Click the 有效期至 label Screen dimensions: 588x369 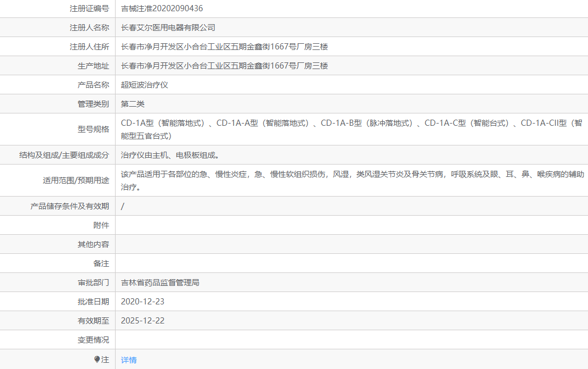coord(93,321)
